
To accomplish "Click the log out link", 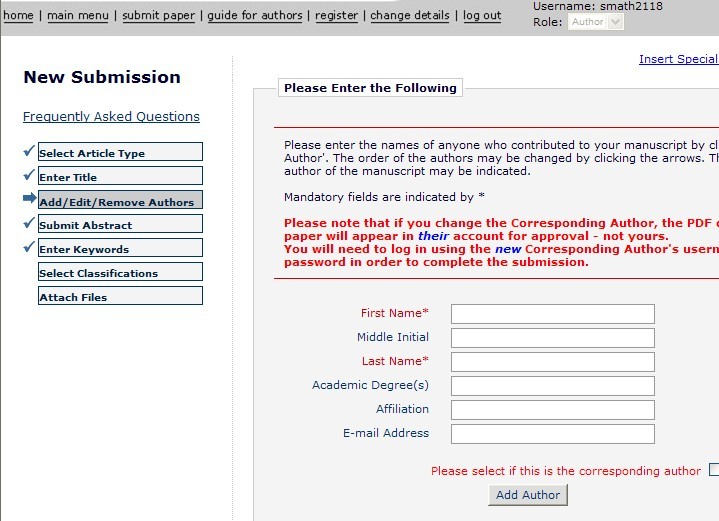I will (482, 16).
